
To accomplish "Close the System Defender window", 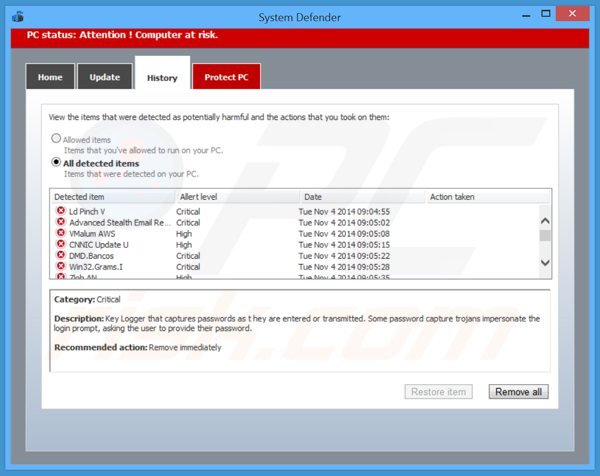I will (572, 13).
